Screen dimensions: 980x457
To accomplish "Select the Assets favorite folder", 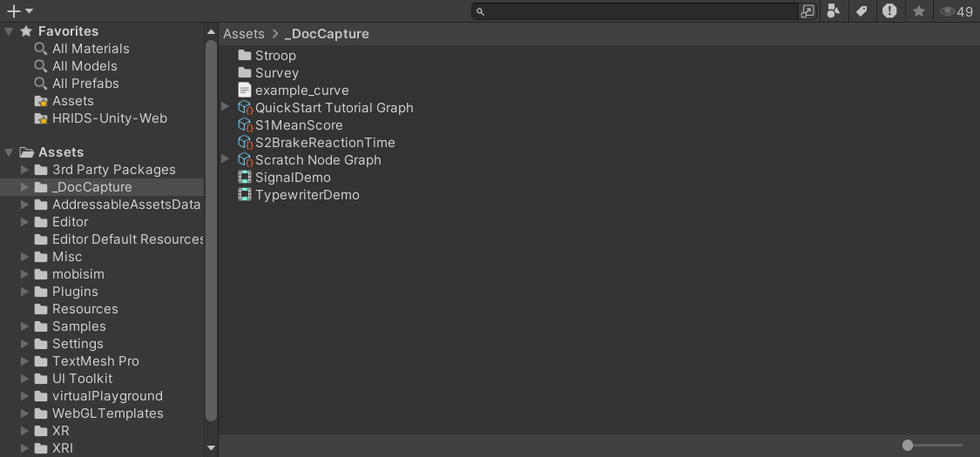I will [x=72, y=101].
